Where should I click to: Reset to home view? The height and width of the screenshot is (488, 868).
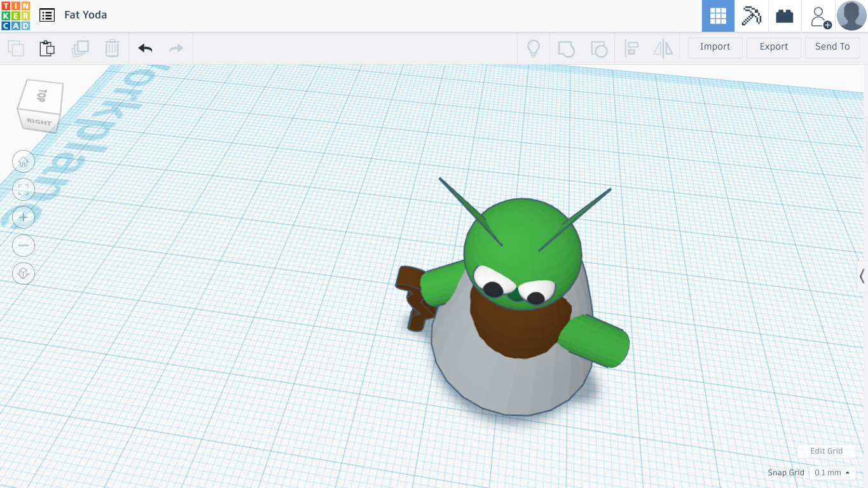click(24, 161)
